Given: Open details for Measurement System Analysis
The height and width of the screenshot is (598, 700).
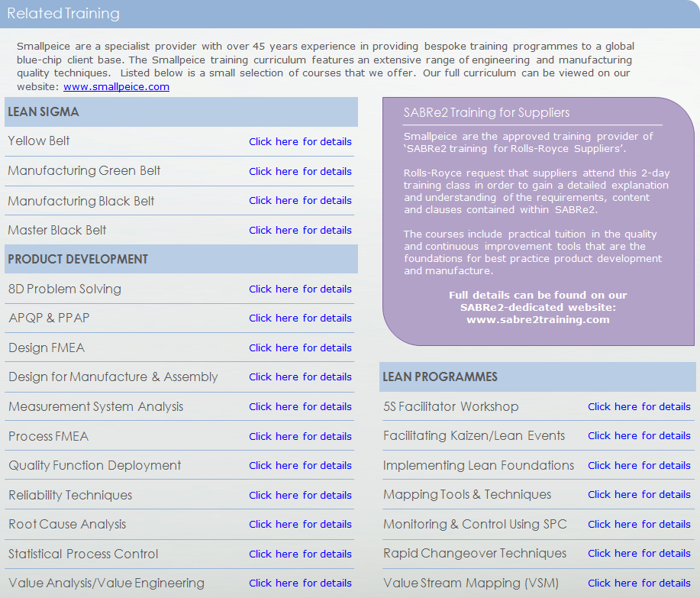Looking at the screenshot, I should pos(300,406).
